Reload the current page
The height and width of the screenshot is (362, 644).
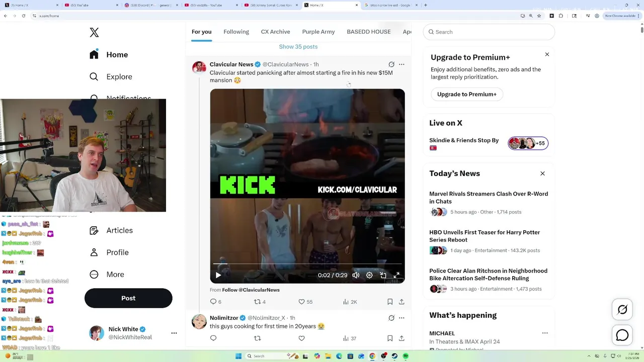(x=23, y=16)
